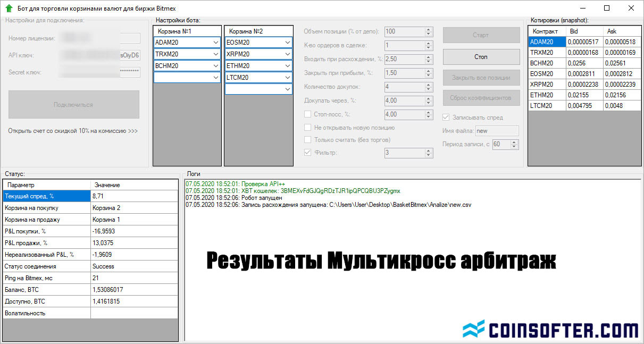Click Статус соединения value Success
Screen dimensions: 644x344
[x=134, y=266]
